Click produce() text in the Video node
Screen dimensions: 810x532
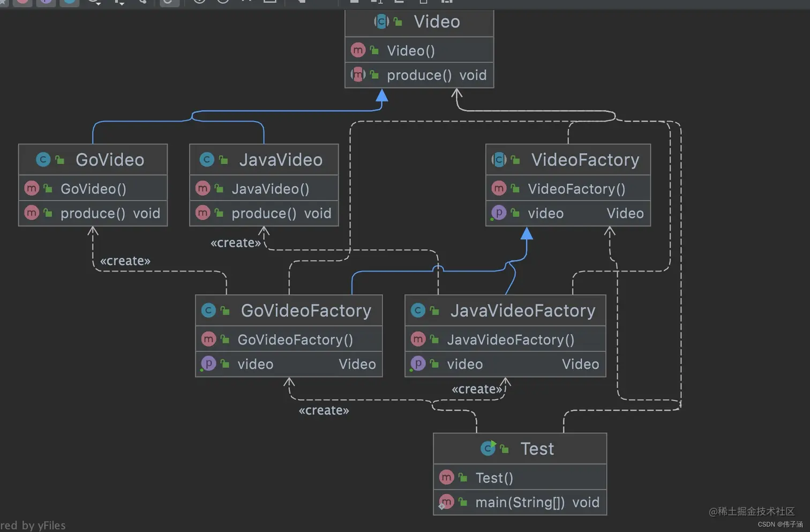click(419, 75)
